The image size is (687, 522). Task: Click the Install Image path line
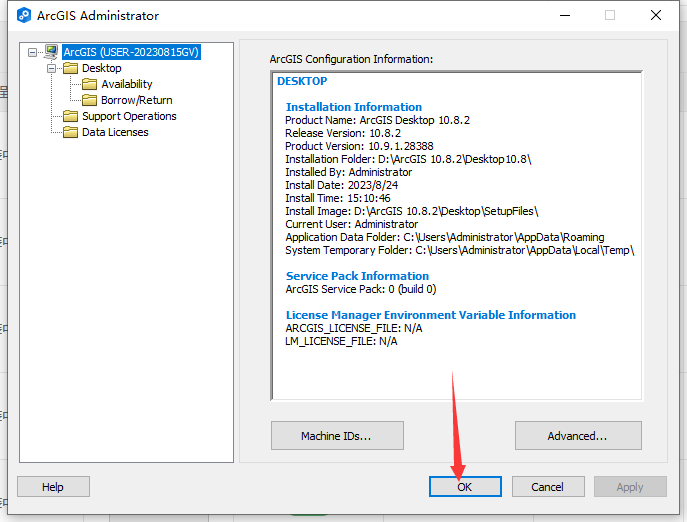click(x=411, y=211)
